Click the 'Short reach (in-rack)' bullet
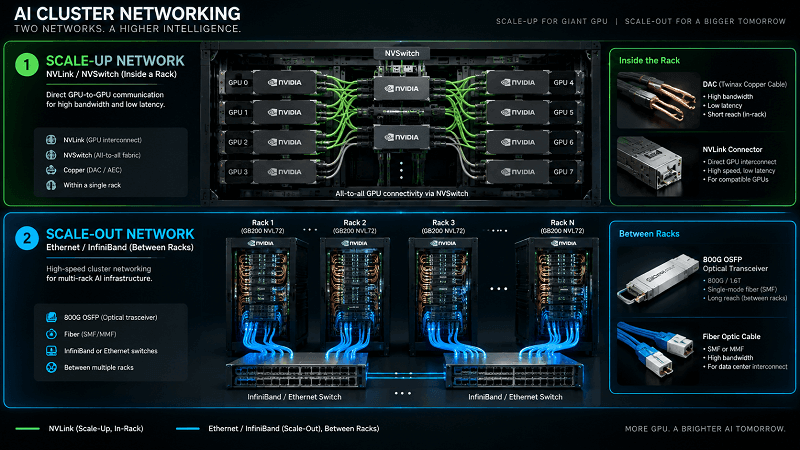Screen dimensions: 800x450 click(735, 114)
